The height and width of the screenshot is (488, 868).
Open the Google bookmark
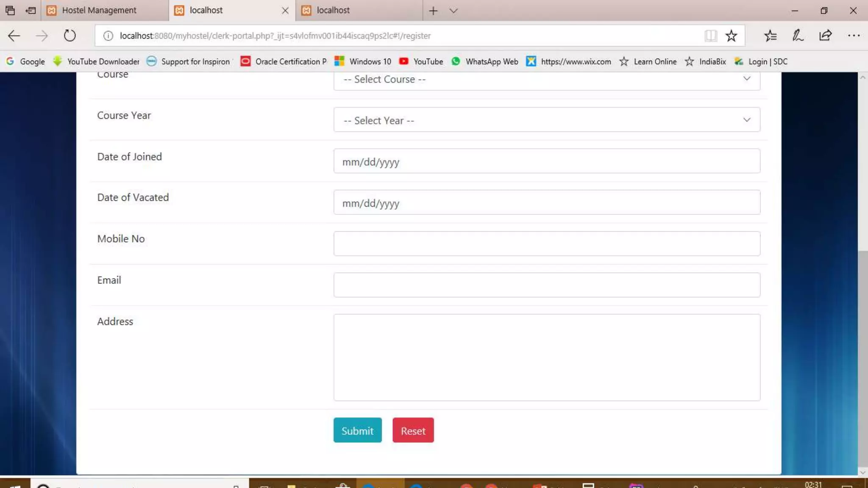[25, 61]
